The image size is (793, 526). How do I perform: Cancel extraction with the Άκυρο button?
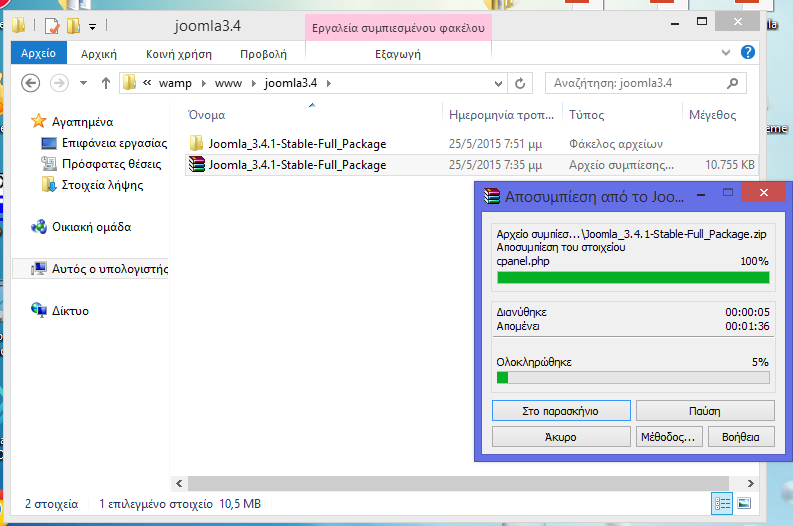click(561, 437)
